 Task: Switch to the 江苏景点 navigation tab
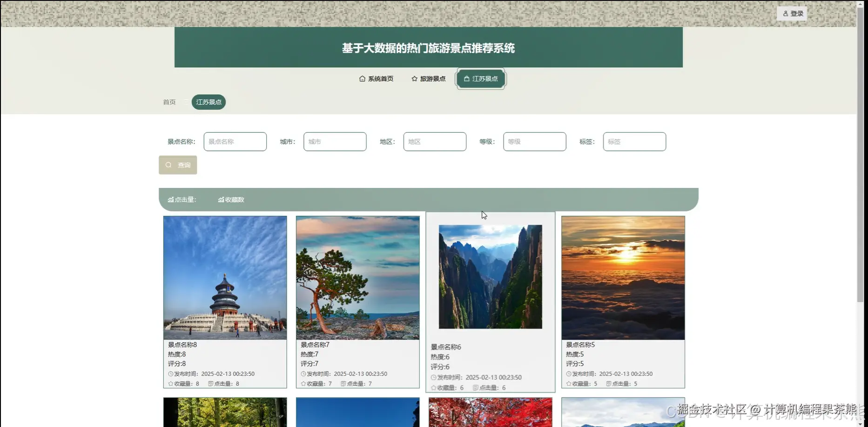480,79
